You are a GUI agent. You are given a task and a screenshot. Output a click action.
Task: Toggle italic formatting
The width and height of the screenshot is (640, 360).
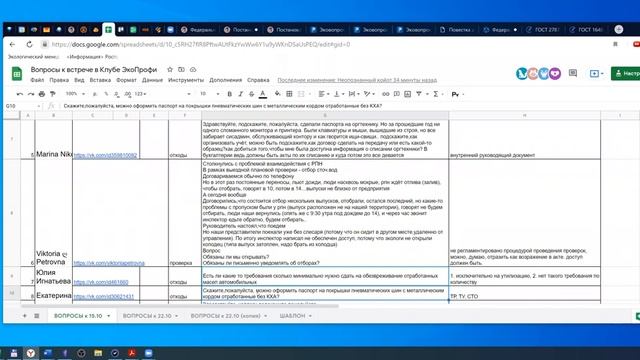[240, 94]
